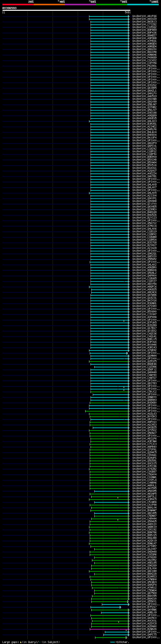Click the UniRef100_Q6C1N9 hit name
This screenshot has height=644, width=161.
144,571
